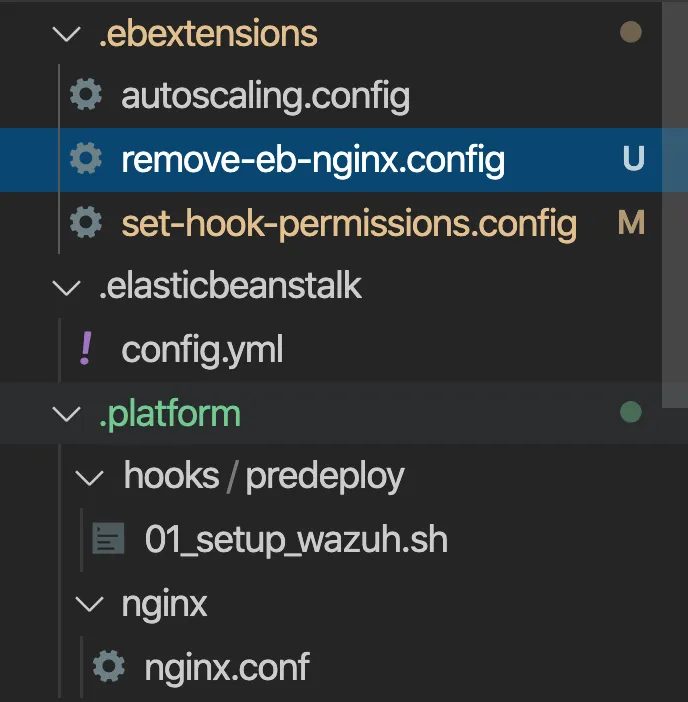
Task: Collapse the nginx folder chevron
Action: coord(92,603)
